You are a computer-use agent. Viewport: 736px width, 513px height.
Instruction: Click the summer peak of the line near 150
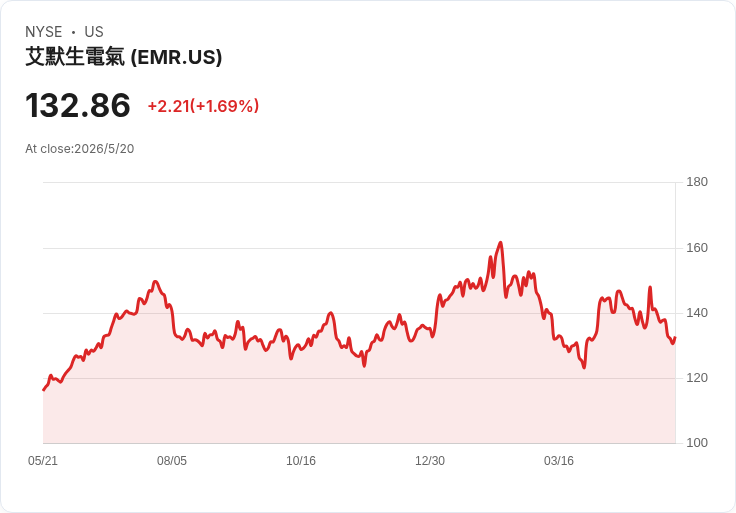155,282
